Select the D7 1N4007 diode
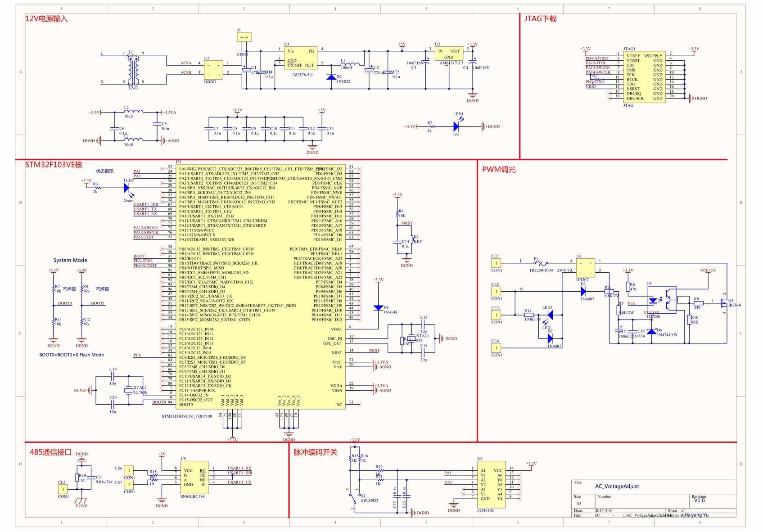Screen dimensions: 763x532 (x=550, y=338)
